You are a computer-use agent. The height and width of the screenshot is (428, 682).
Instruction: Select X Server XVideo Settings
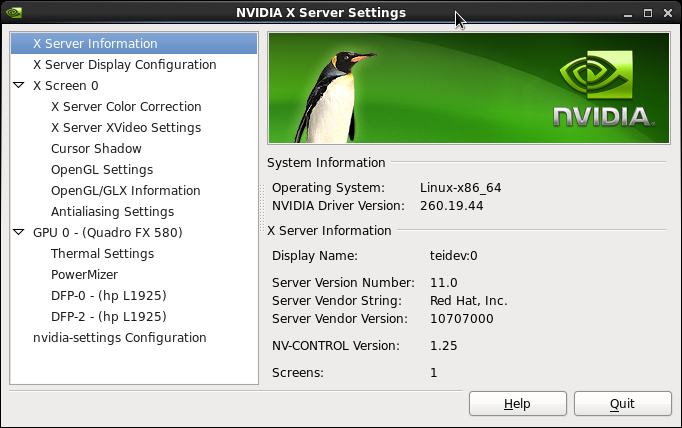[x=126, y=128]
